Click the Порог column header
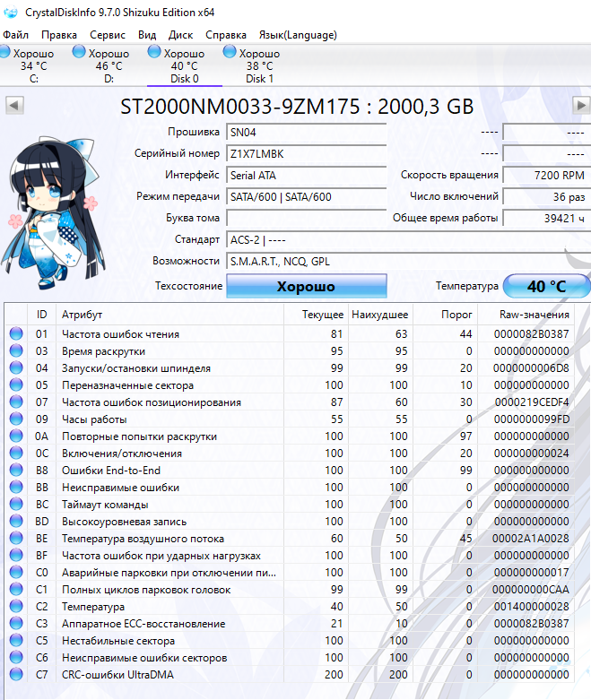This screenshot has width=591, height=700. click(446, 315)
